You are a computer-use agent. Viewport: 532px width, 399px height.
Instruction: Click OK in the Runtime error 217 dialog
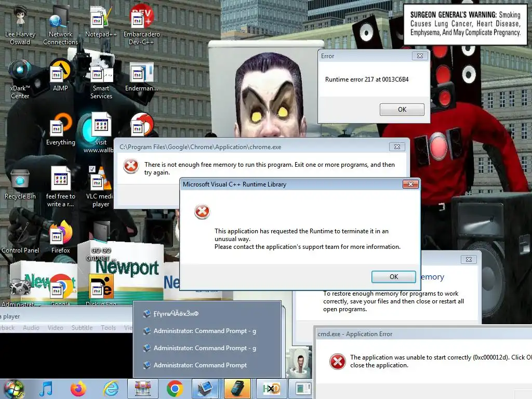(402, 110)
